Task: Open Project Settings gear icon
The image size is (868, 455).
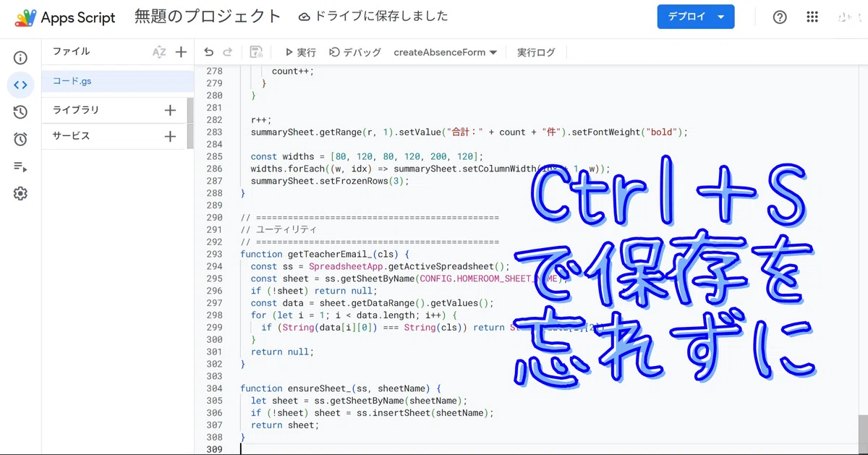Action: [x=20, y=193]
